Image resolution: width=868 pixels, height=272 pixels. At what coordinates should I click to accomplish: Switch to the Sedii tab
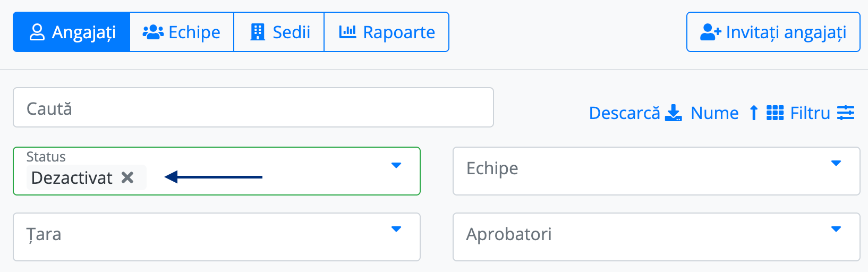pos(279,32)
